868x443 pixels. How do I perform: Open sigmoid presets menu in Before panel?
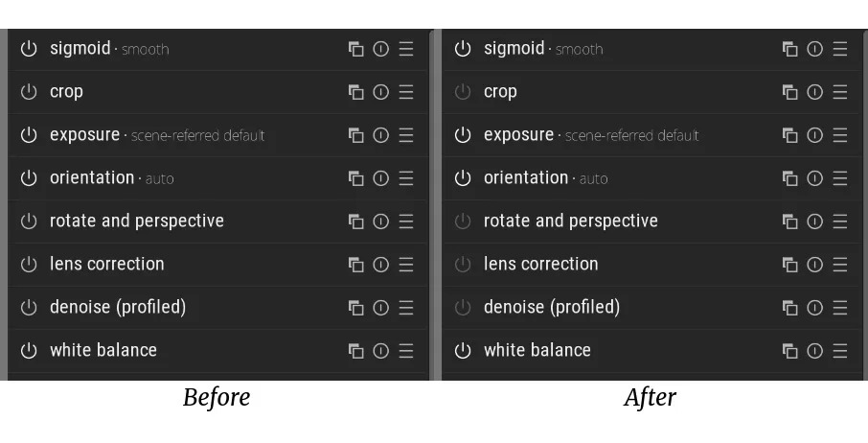click(406, 49)
